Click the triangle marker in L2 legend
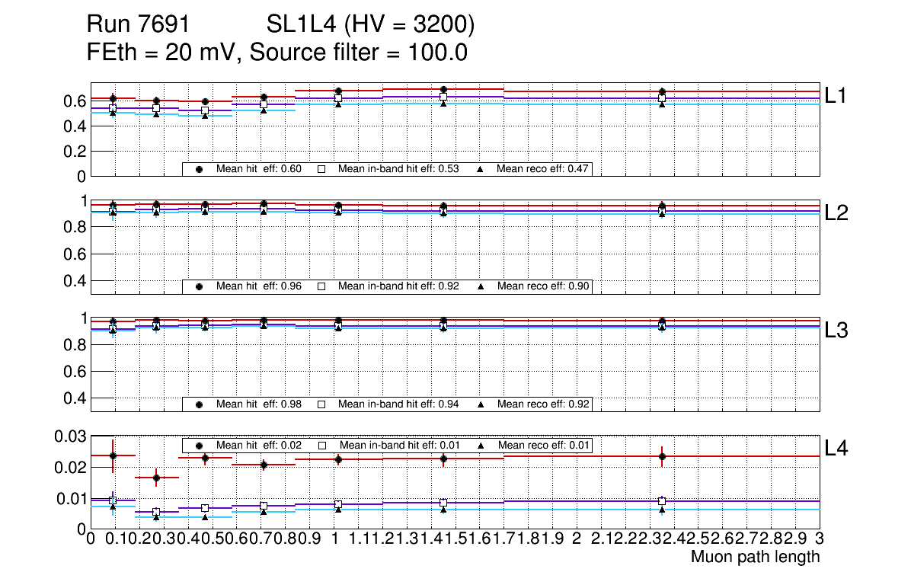Viewport: 911px width, 588px height. [481, 286]
